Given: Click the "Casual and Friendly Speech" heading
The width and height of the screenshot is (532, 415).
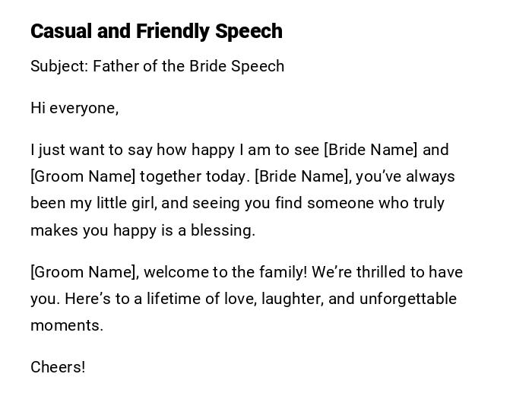Looking at the screenshot, I should click(x=156, y=31).
